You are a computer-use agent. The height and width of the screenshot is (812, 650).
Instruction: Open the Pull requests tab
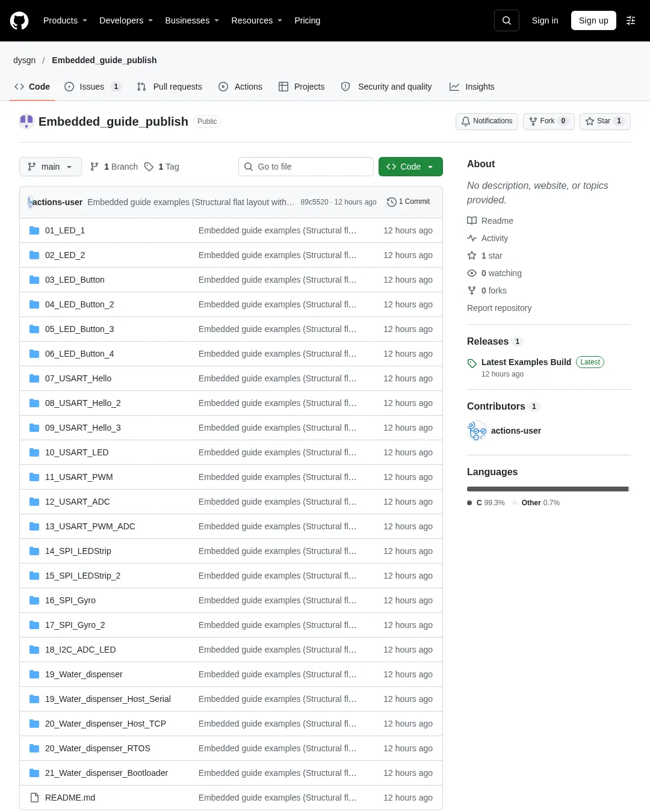170,87
